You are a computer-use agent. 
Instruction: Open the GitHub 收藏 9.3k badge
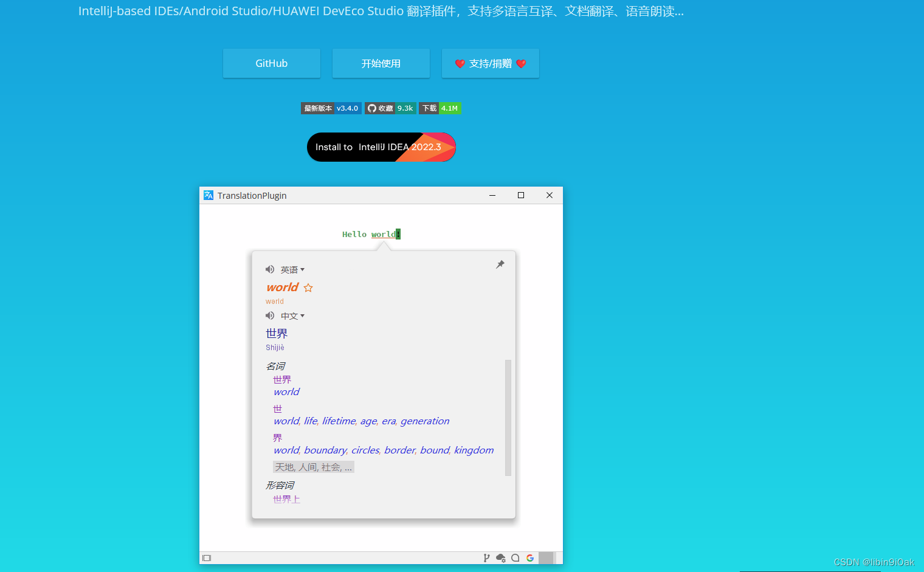(x=390, y=108)
